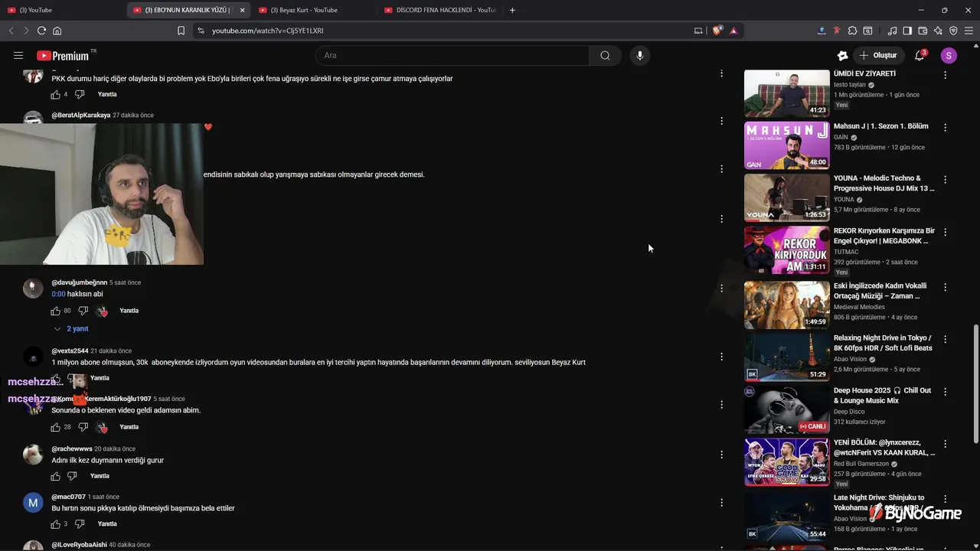Click the install app icon in address bar
The image size is (980, 551).
point(697,31)
